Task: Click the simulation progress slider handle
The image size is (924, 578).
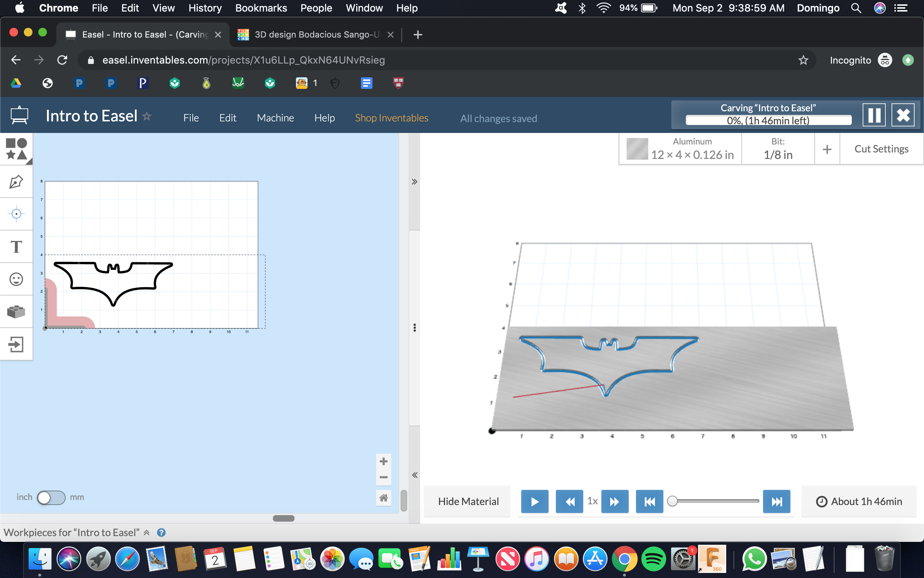Action: (x=672, y=501)
